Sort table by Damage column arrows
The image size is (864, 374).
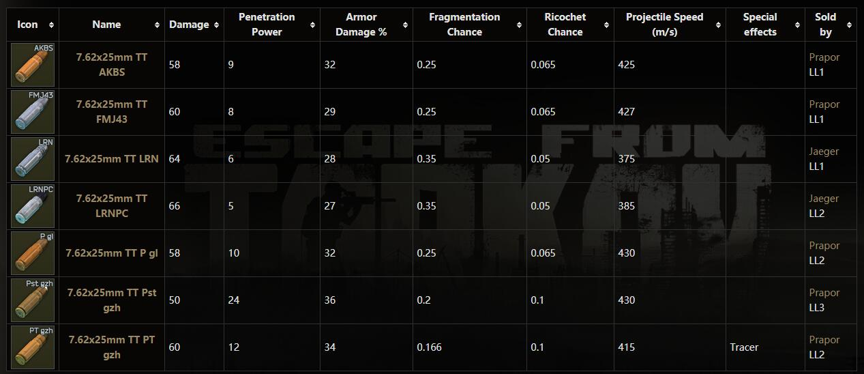click(217, 25)
